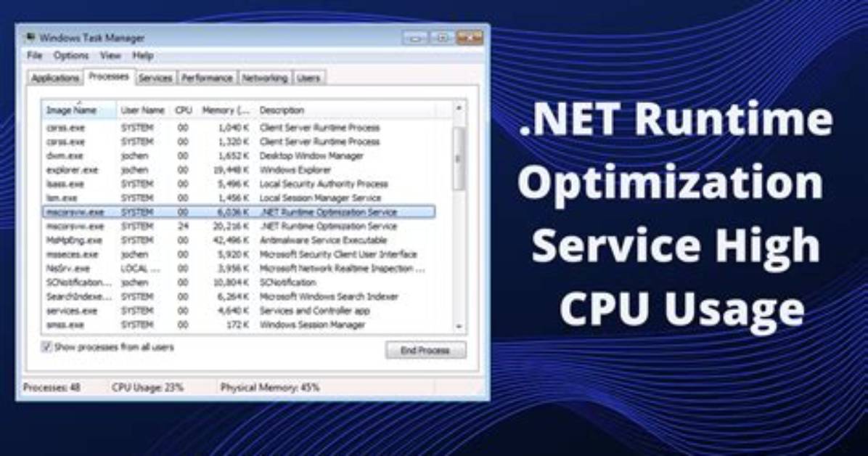Select the smss.exe process

coord(239,325)
